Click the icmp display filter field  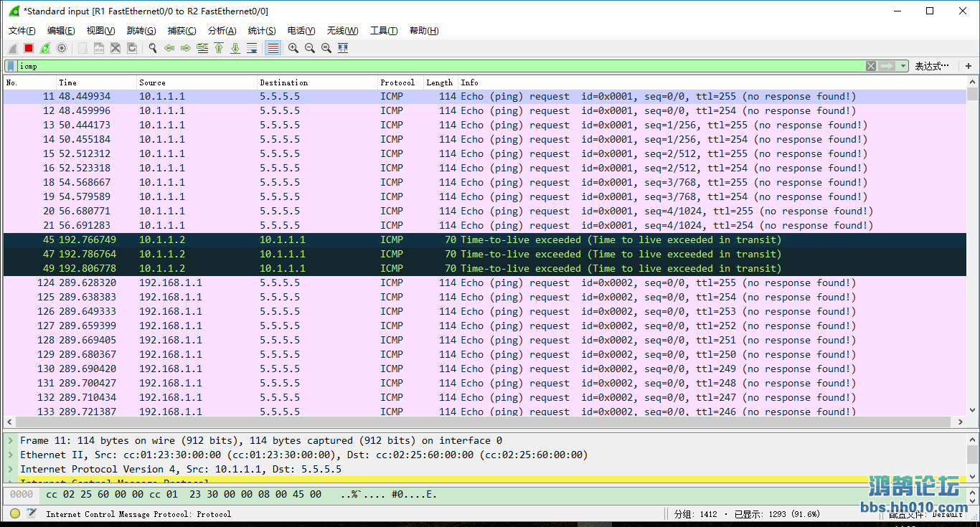point(441,66)
